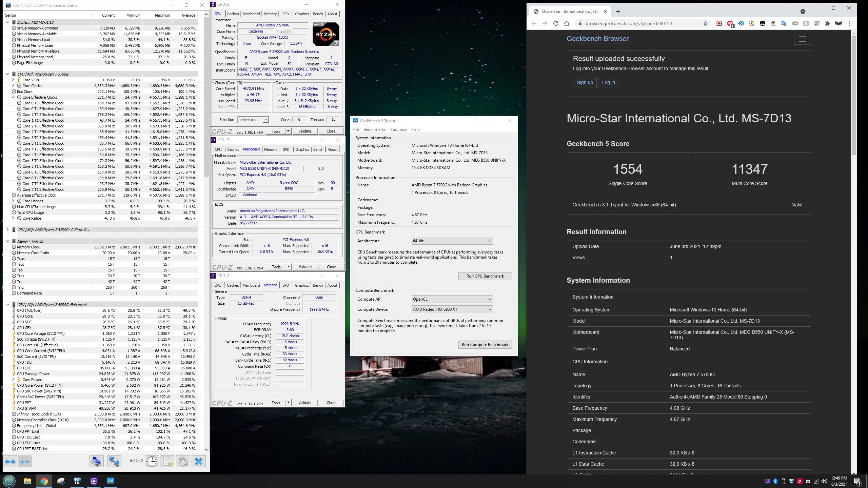Viewport: 868px width, 488px height.
Task: Click Run Compute Benchmark button
Action: (x=485, y=345)
